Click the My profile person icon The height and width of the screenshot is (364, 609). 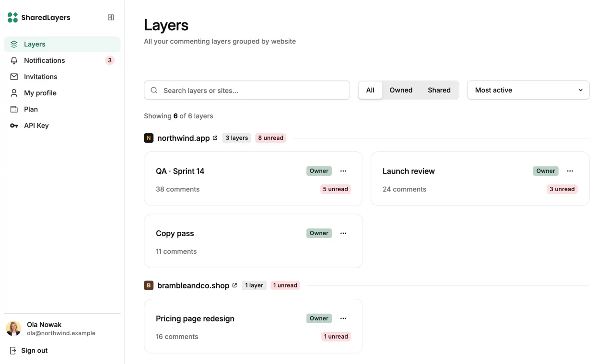(14, 93)
